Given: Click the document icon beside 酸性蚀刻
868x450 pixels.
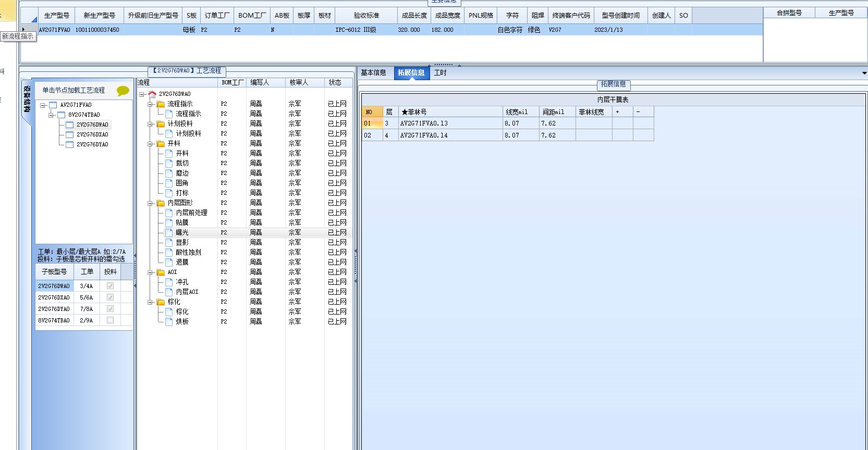Looking at the screenshot, I should coord(169,253).
